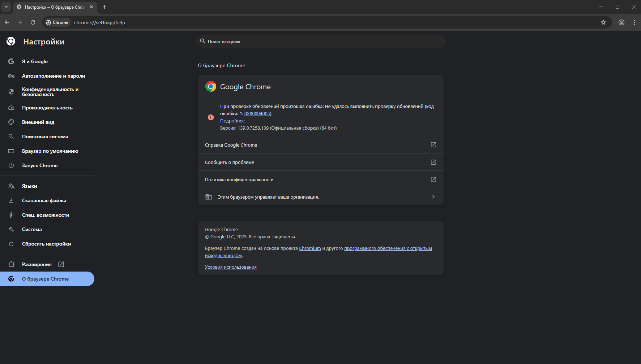The height and width of the screenshot is (364, 641).
Task: Click external icon on Политика конфиденциальности row
Action: 433,179
